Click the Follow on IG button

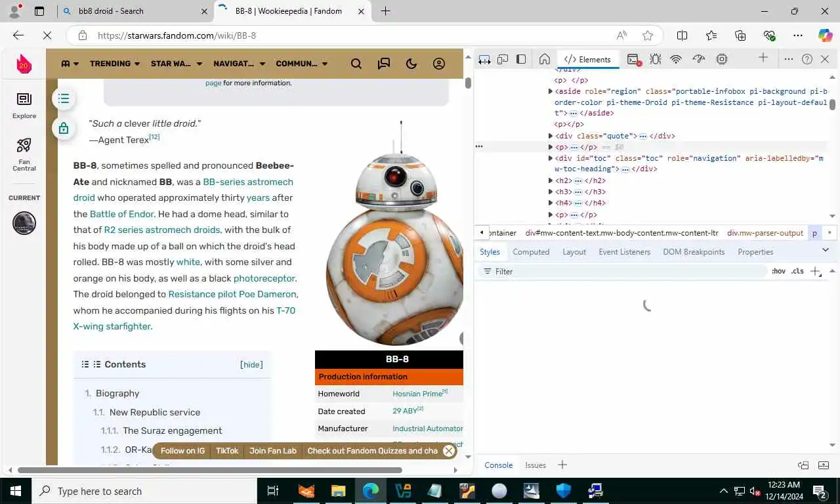point(182,451)
